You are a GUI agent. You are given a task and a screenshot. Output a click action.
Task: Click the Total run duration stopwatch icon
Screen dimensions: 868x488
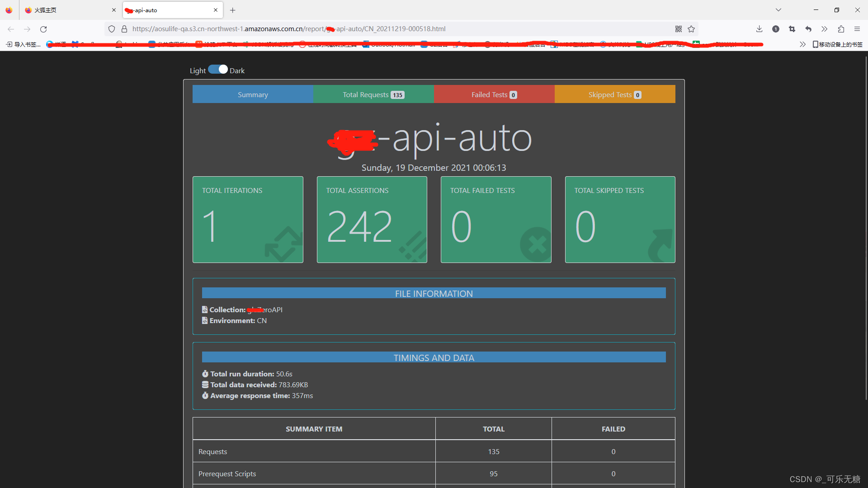(x=205, y=374)
